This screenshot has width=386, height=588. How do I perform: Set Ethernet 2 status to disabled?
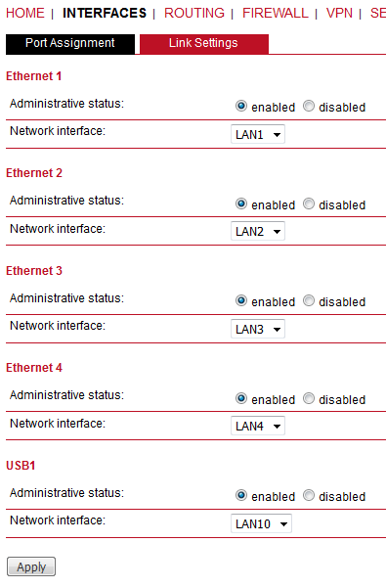point(309,204)
